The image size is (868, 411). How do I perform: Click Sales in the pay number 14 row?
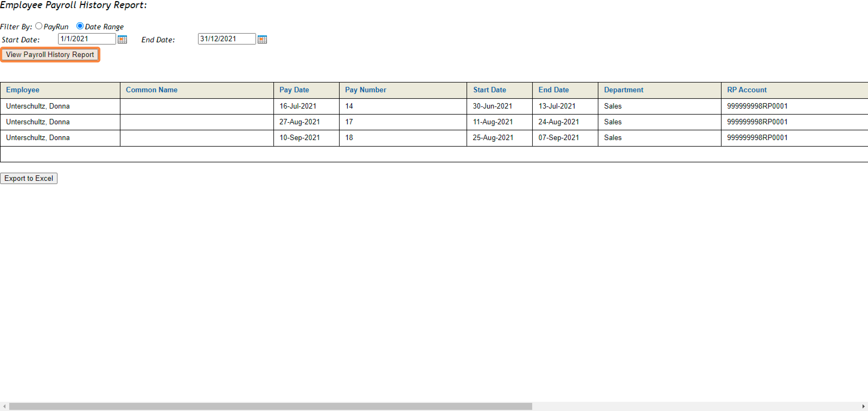click(612, 106)
